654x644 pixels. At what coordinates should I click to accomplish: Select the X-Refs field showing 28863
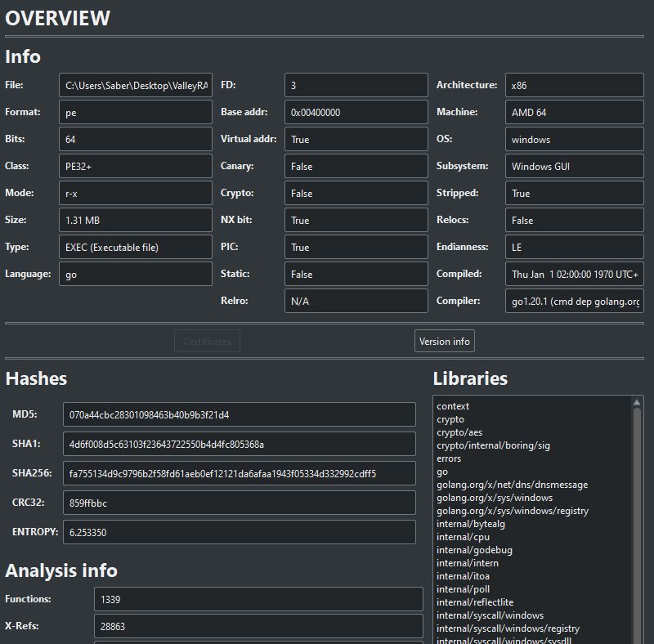tap(258, 626)
